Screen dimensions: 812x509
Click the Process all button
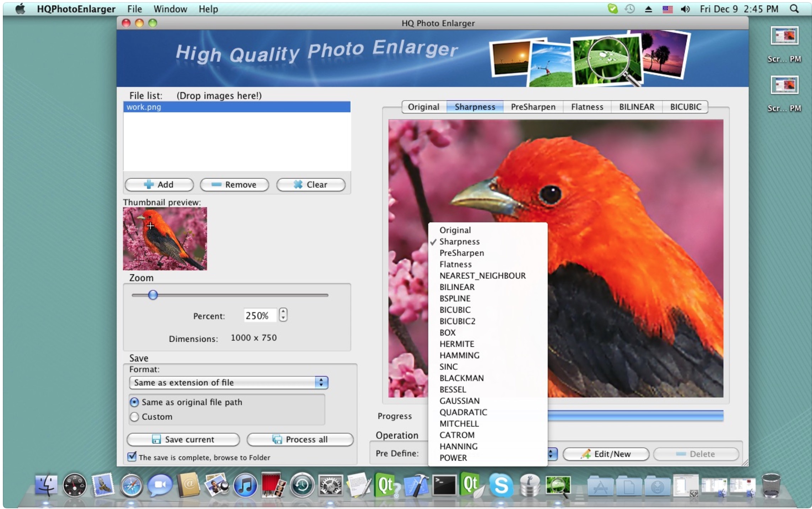pyautogui.click(x=300, y=440)
